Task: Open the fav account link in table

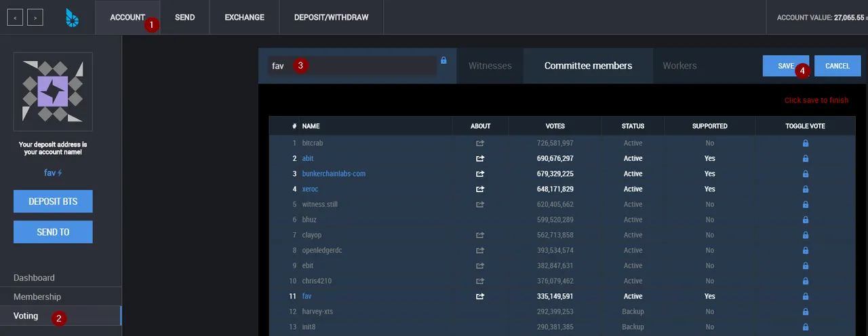Action: click(307, 297)
